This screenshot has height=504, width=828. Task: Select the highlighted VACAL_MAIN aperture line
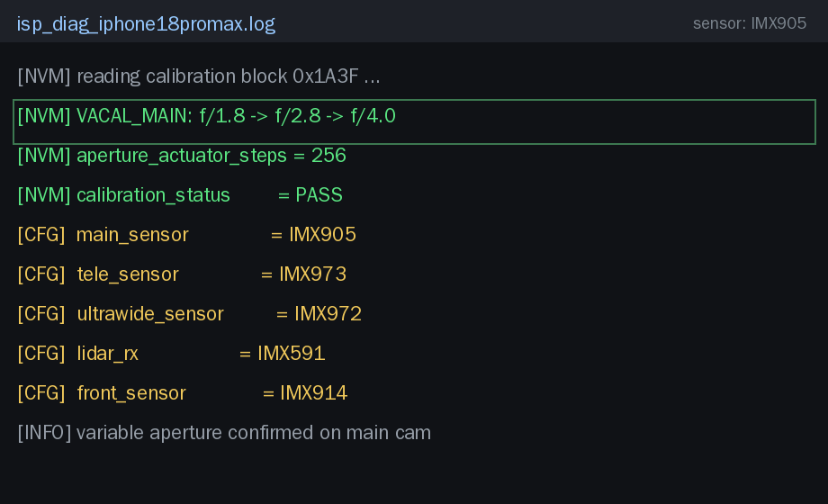(414, 121)
